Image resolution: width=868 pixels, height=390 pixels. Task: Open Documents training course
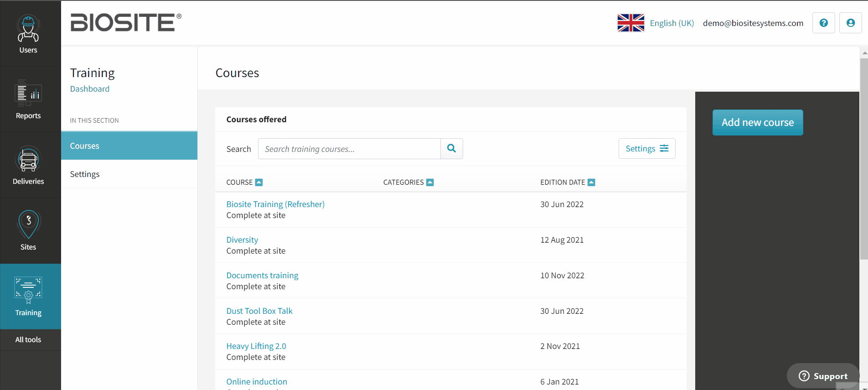click(263, 276)
